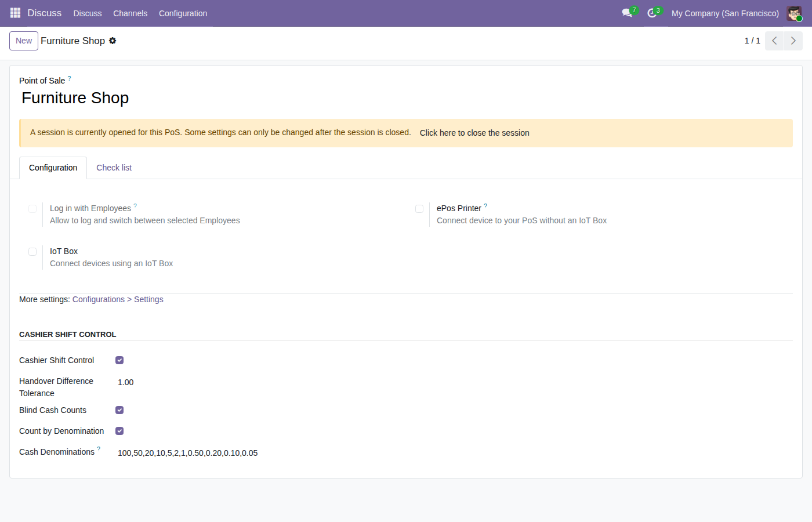
Task: Uncheck Cashier Shift Control checkbox
Action: coord(119,360)
